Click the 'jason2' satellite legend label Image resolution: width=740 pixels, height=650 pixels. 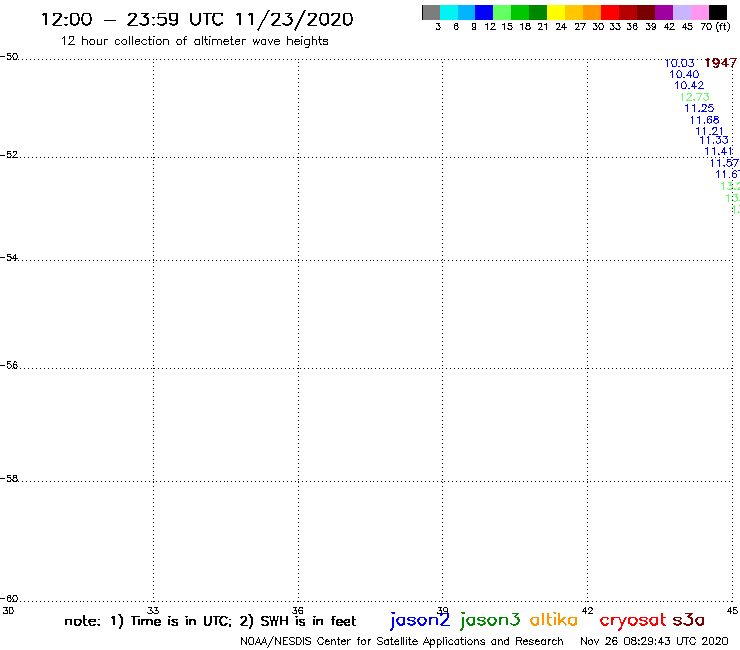pos(420,620)
